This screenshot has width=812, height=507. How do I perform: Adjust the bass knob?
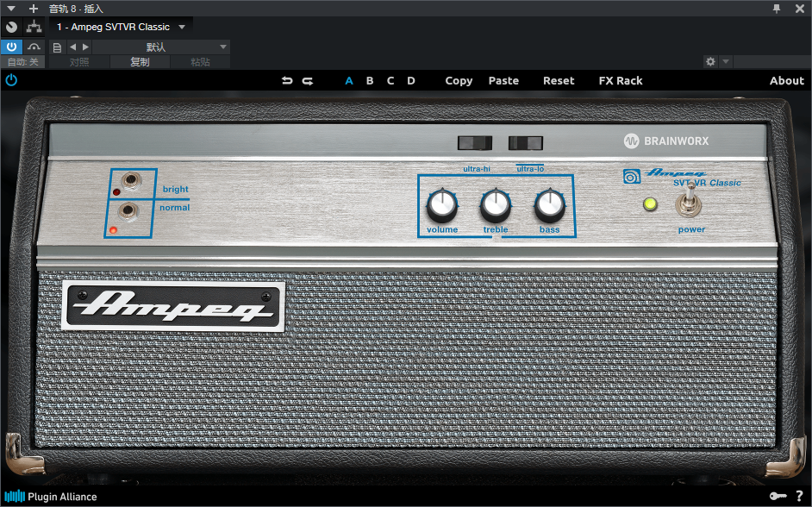click(x=549, y=204)
